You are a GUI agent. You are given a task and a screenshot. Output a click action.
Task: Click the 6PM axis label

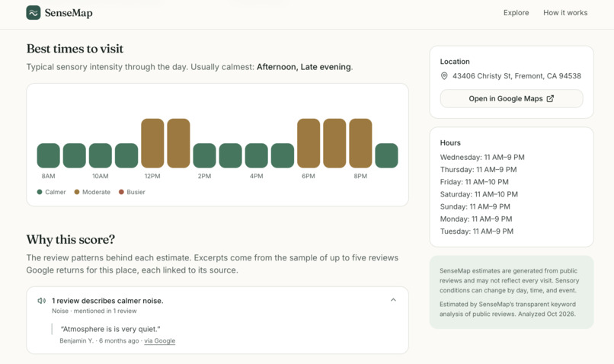309,176
